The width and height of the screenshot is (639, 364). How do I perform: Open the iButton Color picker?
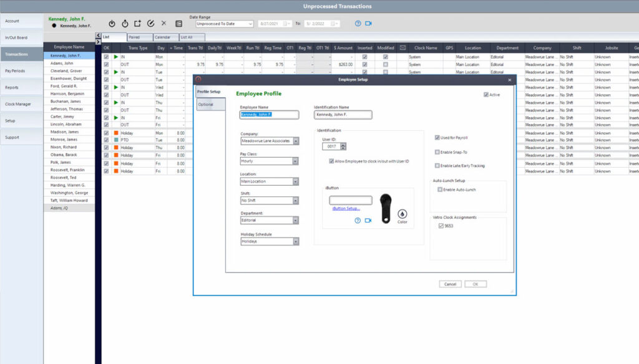click(x=402, y=214)
